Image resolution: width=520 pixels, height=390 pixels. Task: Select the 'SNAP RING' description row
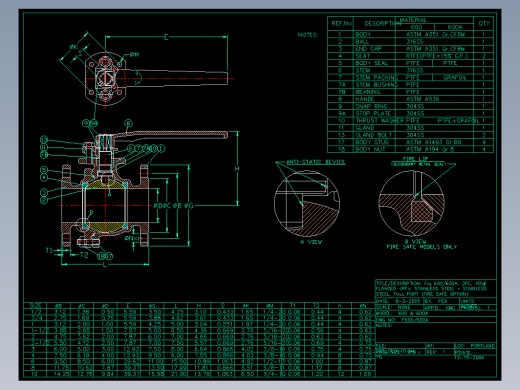point(371,106)
